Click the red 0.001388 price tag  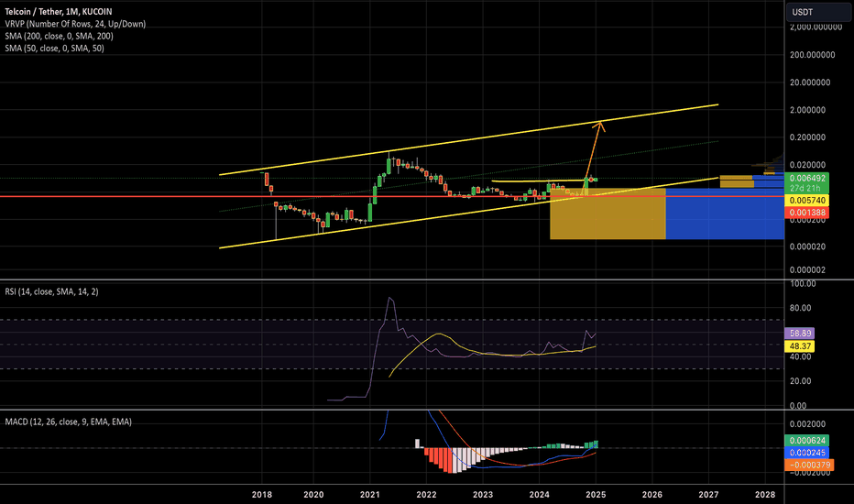pyautogui.click(x=806, y=213)
